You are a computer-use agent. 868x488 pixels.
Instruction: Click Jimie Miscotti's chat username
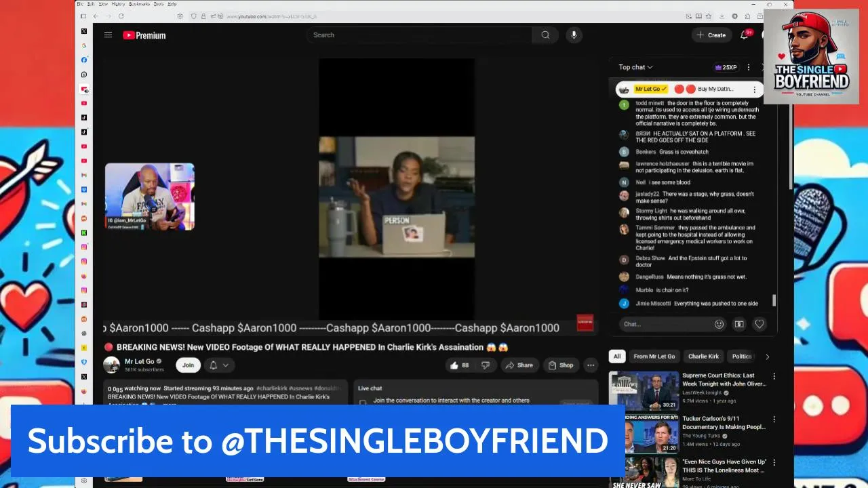coord(653,304)
